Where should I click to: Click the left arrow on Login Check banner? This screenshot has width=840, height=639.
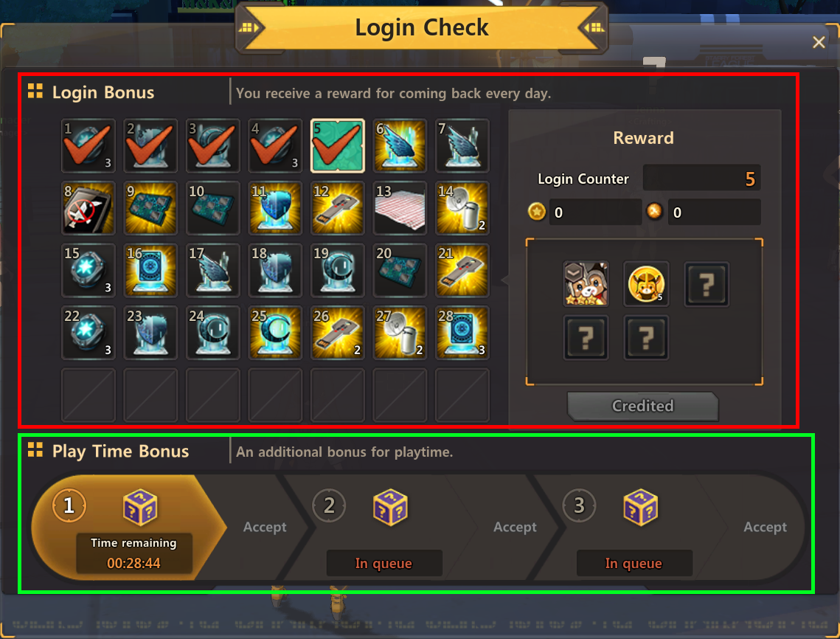point(249,27)
